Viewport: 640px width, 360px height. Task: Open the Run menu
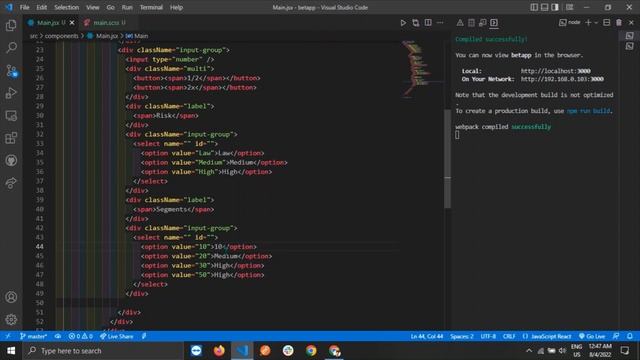click(127, 7)
